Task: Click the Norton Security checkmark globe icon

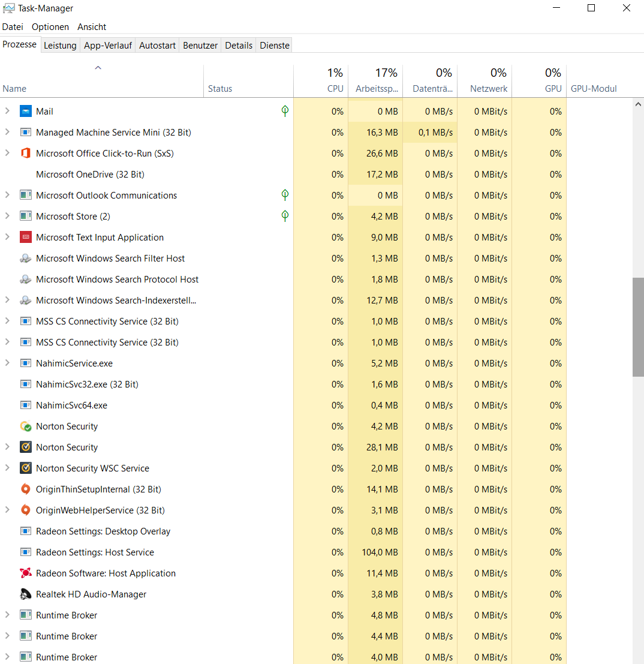Action: pyautogui.click(x=26, y=426)
